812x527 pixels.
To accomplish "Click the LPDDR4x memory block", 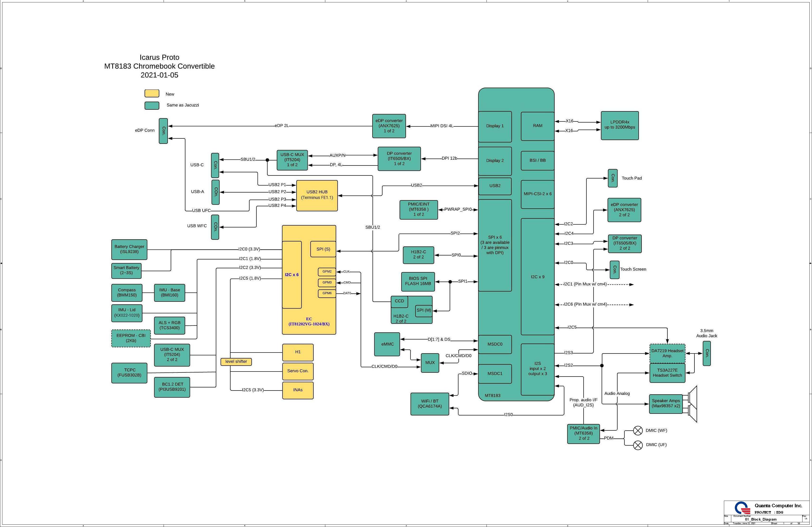I will [x=620, y=125].
